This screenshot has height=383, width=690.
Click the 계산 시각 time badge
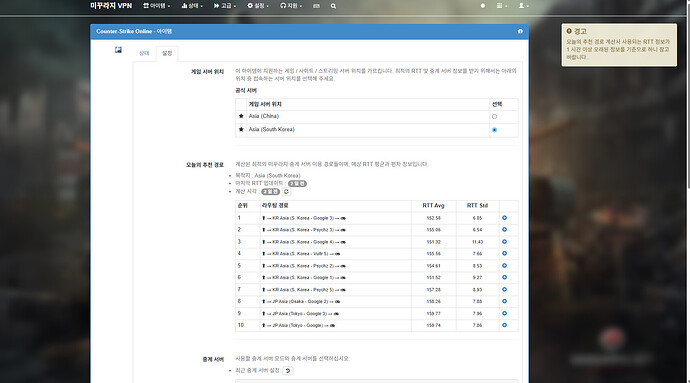pos(270,192)
